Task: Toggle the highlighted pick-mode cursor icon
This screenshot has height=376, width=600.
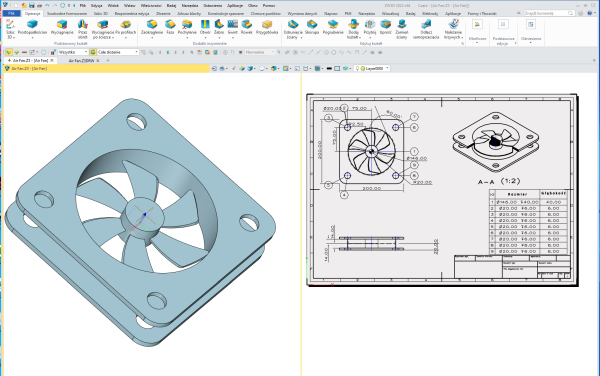Action: [8, 52]
